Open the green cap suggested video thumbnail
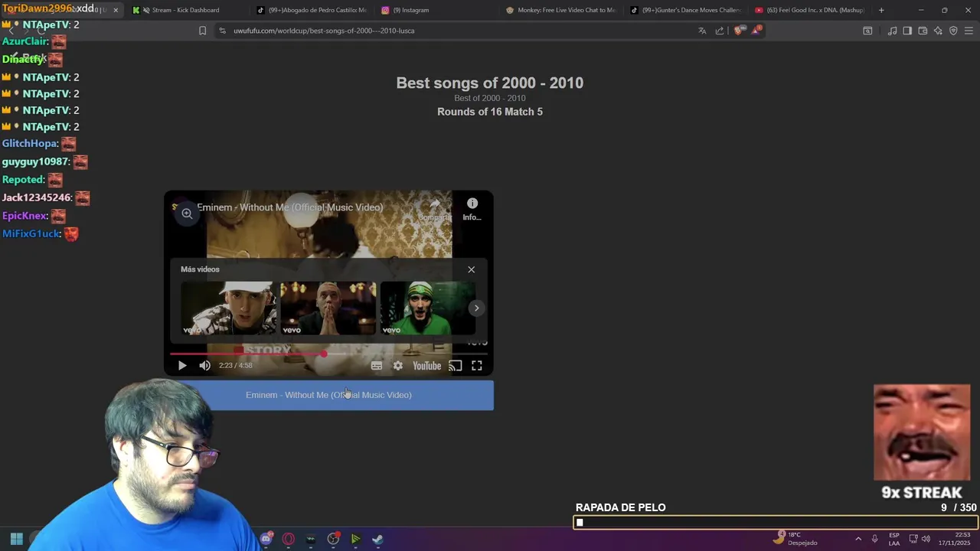The height and width of the screenshot is (551, 980). pos(427,308)
